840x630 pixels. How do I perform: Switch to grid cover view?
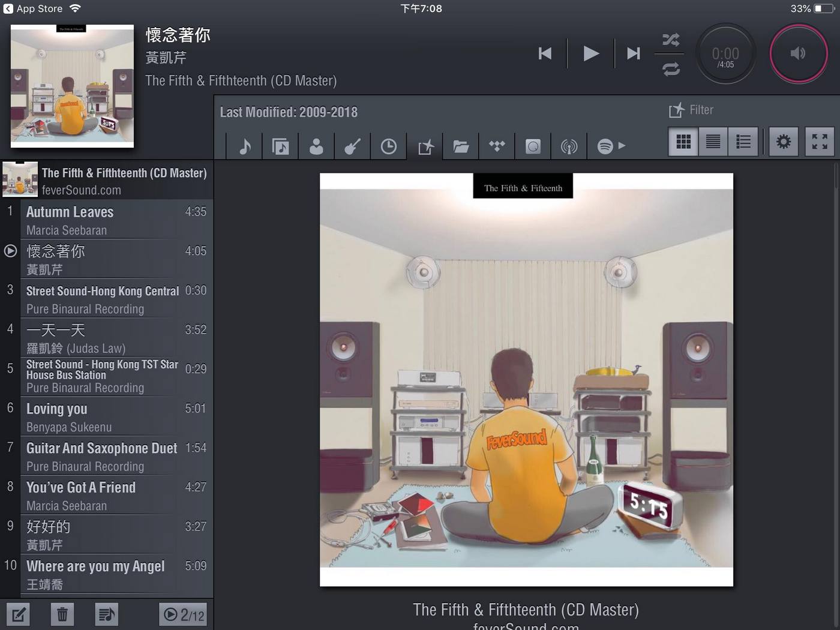click(683, 142)
